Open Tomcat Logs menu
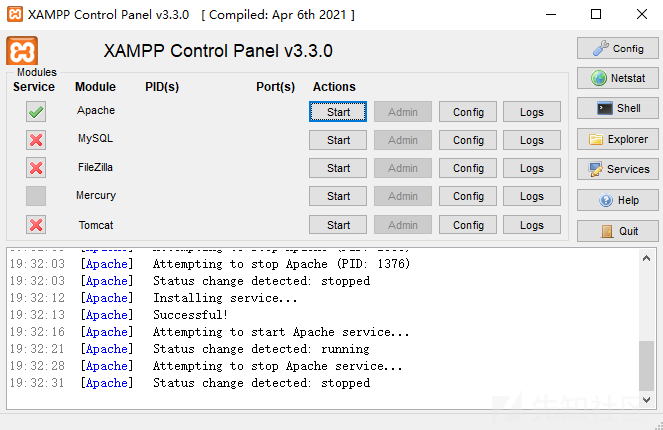663x430 pixels. 532,225
